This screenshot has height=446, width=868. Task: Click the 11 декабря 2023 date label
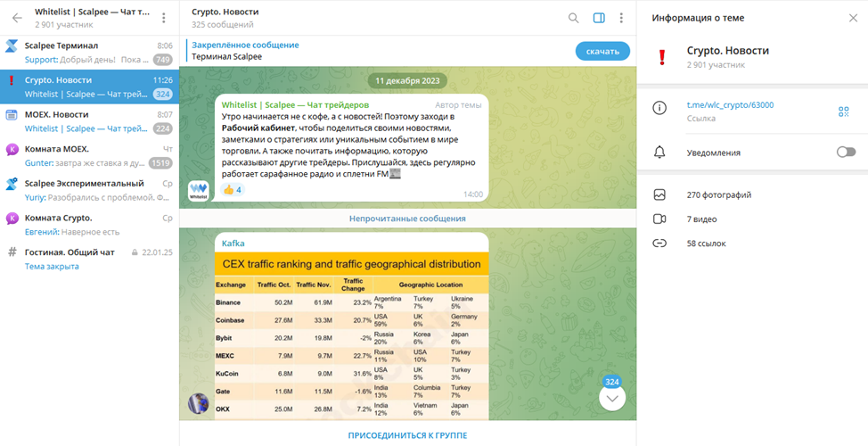click(x=407, y=81)
